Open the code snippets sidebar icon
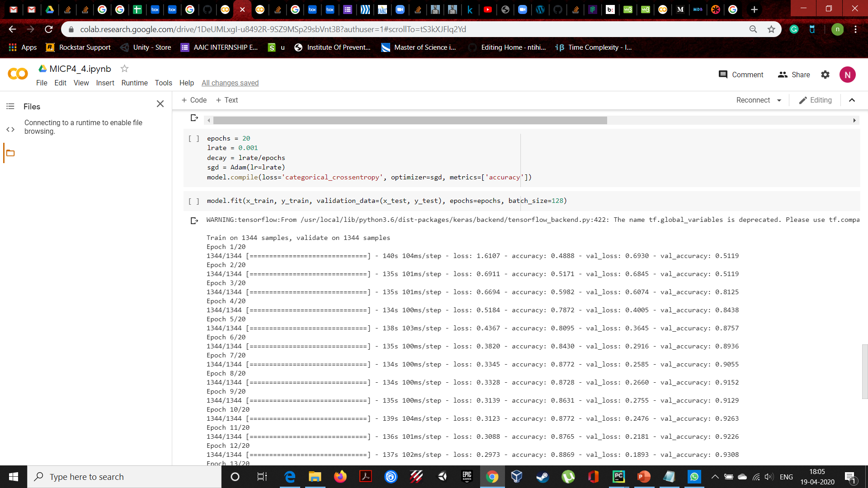This screenshot has height=488, width=868. pyautogui.click(x=10, y=130)
